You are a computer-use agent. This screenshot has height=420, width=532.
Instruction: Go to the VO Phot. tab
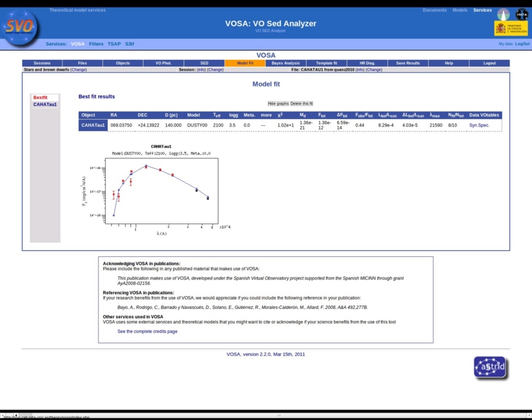pyautogui.click(x=164, y=63)
